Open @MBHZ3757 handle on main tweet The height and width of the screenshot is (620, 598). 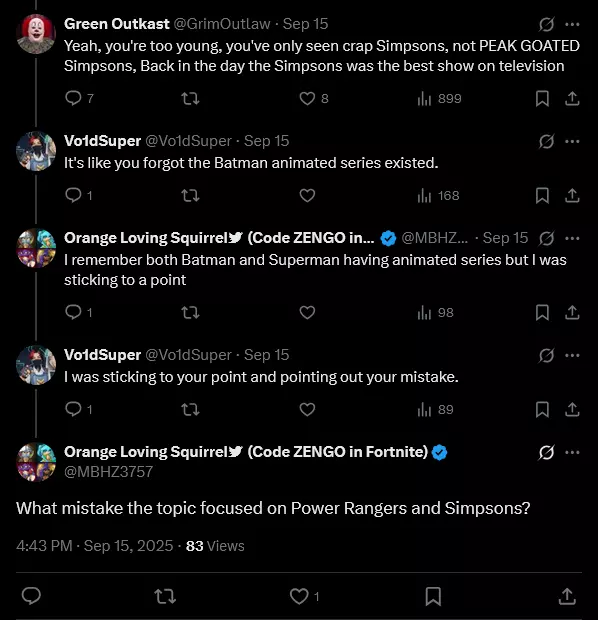pyautogui.click(x=108, y=471)
